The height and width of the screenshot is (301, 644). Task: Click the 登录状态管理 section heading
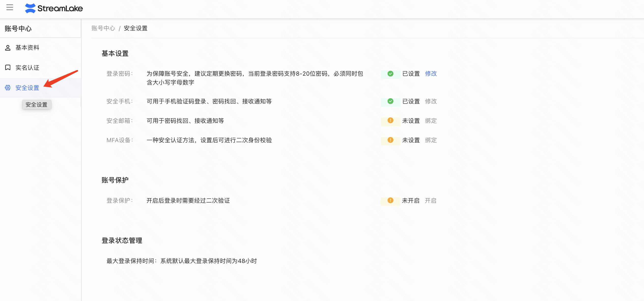tap(122, 241)
